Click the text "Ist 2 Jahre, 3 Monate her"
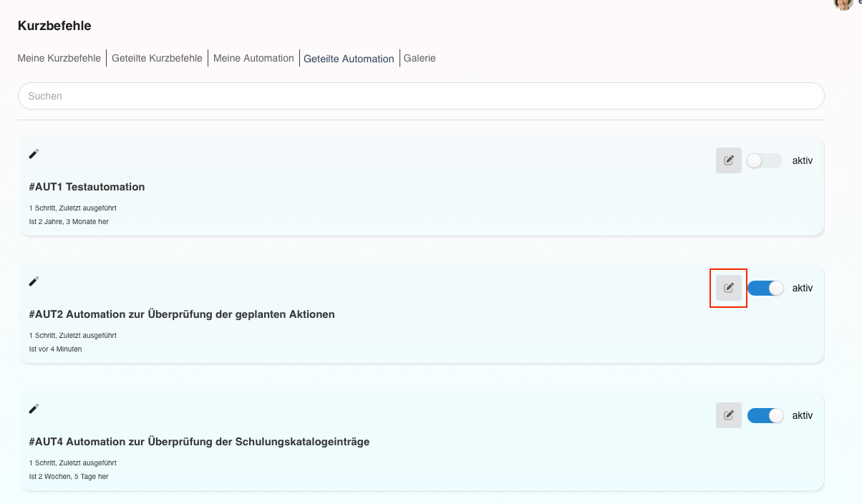862x504 pixels. tap(69, 222)
